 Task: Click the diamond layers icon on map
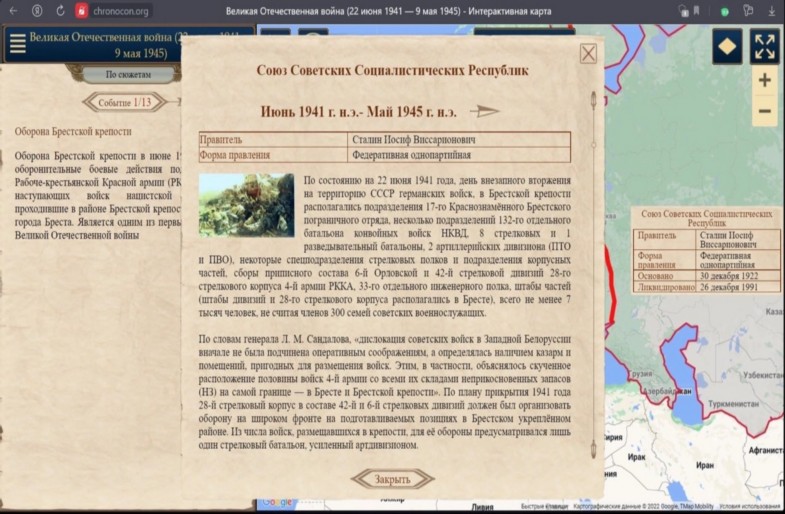pos(727,44)
